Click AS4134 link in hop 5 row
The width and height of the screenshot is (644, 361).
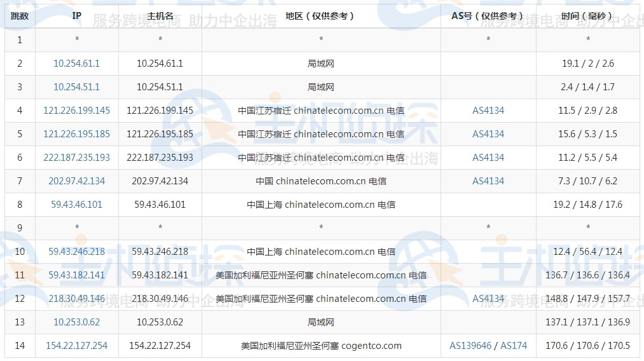tap(488, 134)
